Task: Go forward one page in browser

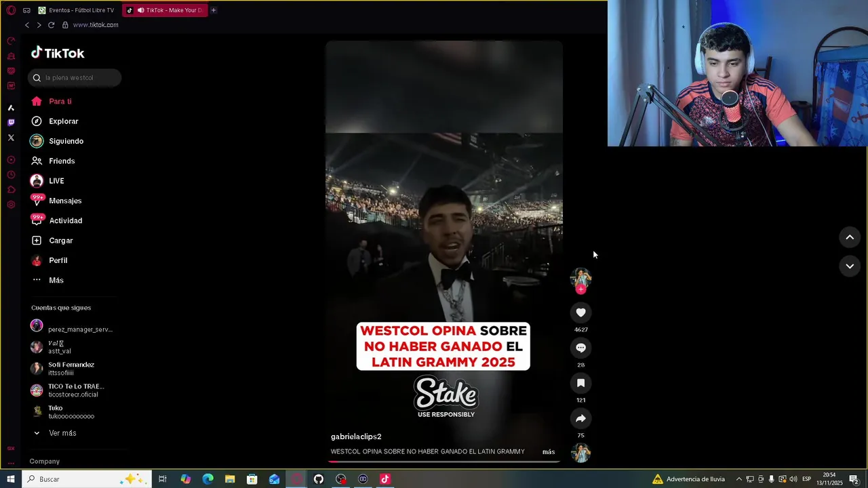Action: point(39,25)
